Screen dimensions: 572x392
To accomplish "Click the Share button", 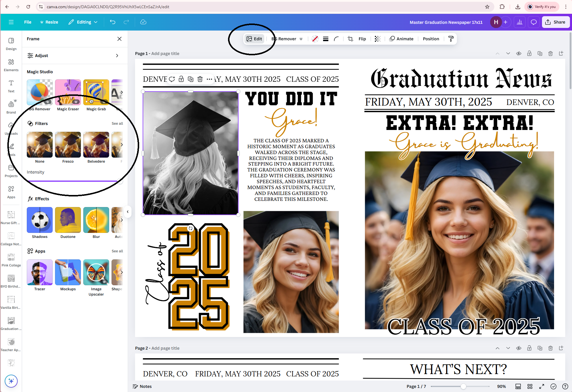I will point(556,22).
